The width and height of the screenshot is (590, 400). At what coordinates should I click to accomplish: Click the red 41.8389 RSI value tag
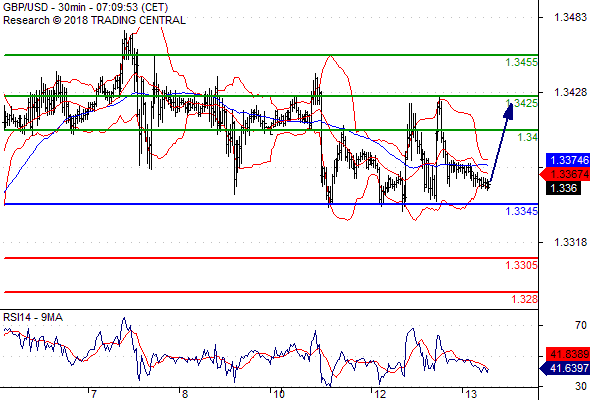pyautogui.click(x=568, y=354)
